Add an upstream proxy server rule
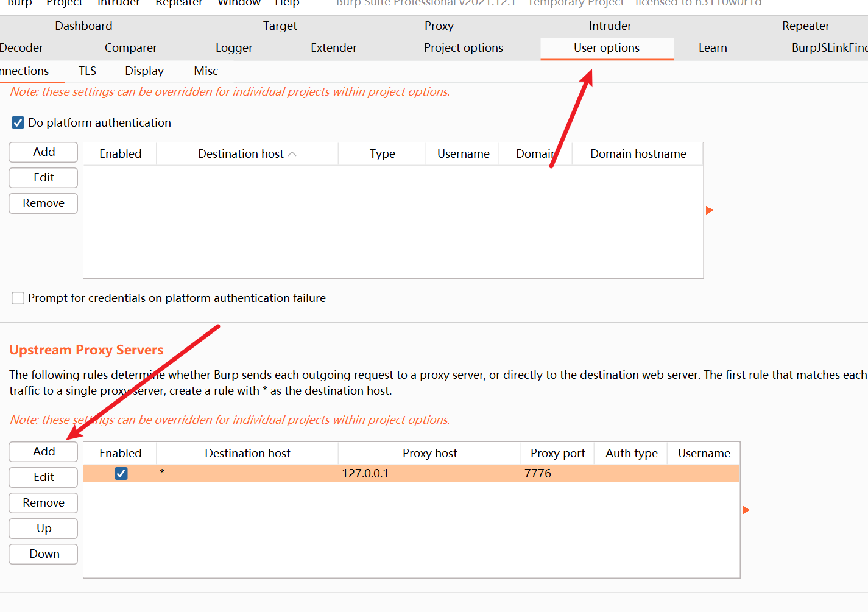The height and width of the screenshot is (612, 868). [43, 452]
